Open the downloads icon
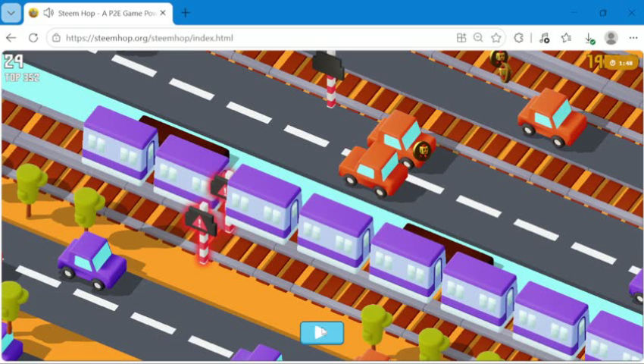 pos(589,38)
